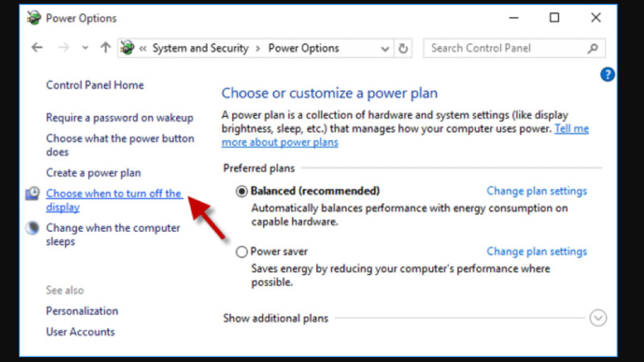The height and width of the screenshot is (362, 644).
Task: Open the blue Help question mark
Action: point(608,75)
